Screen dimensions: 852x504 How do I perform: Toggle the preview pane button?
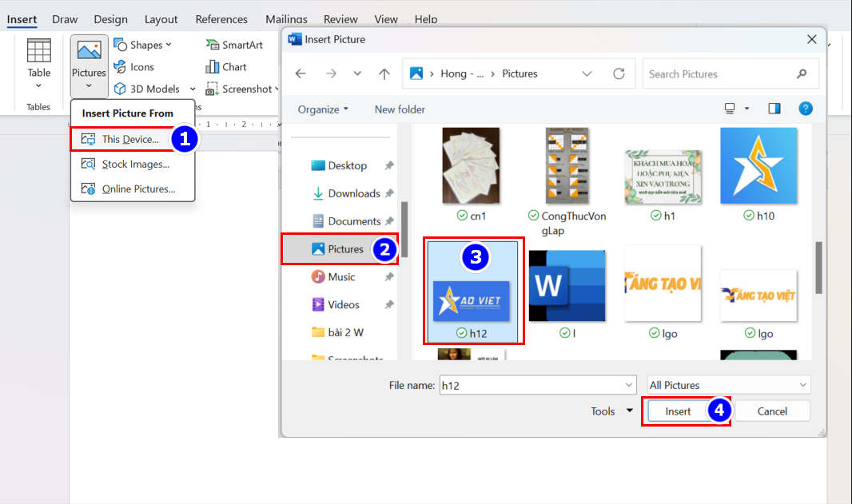pyautogui.click(x=774, y=109)
